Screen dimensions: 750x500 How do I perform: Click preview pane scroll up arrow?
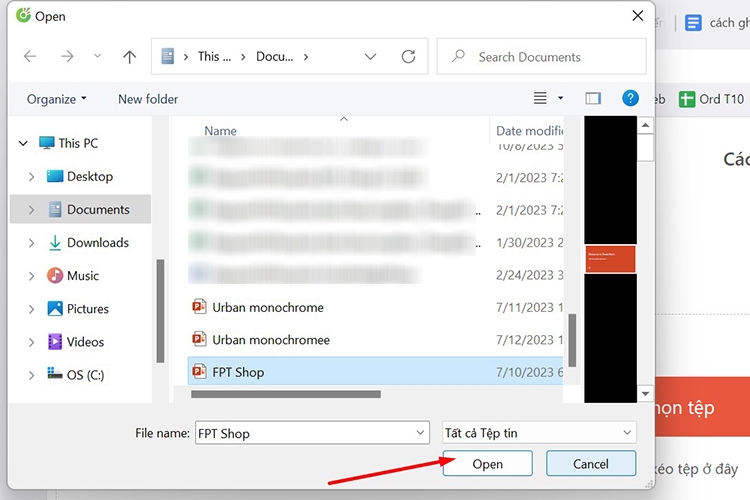click(x=645, y=125)
